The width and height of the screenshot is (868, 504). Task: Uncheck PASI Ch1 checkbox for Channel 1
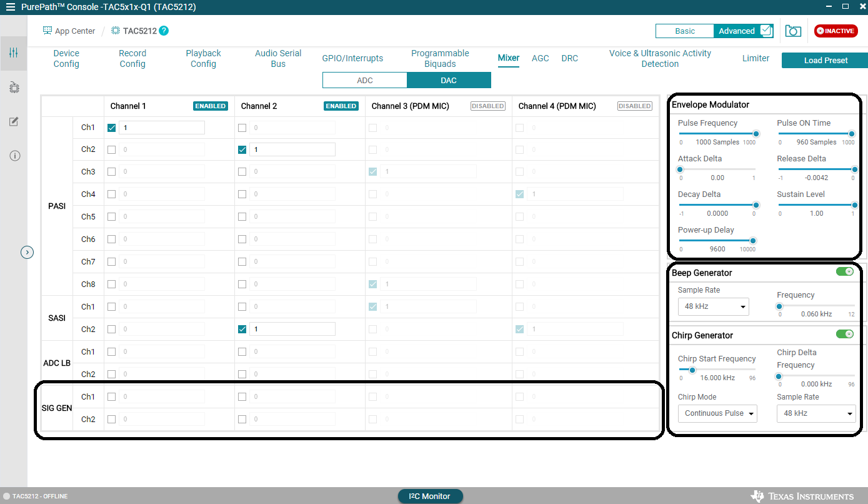pos(111,128)
